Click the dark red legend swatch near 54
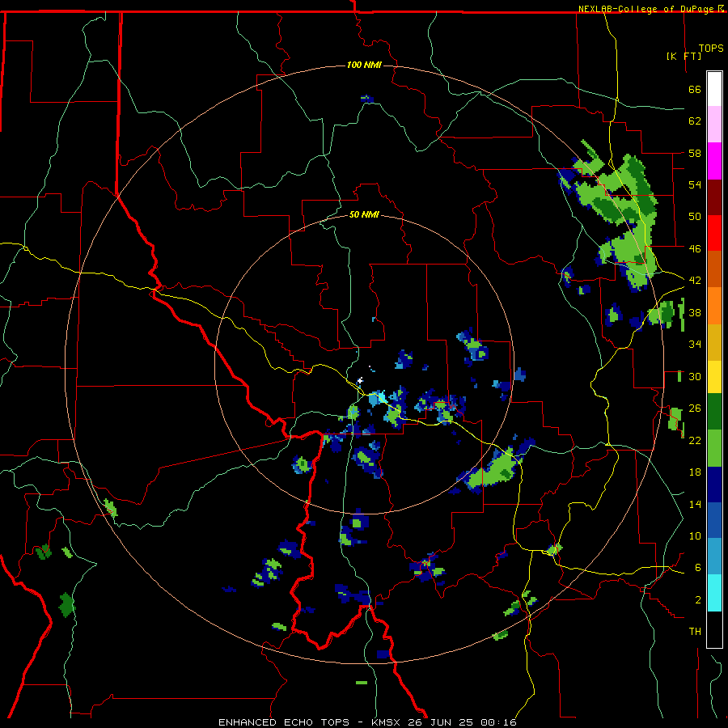The height and width of the screenshot is (728, 728). (x=714, y=197)
